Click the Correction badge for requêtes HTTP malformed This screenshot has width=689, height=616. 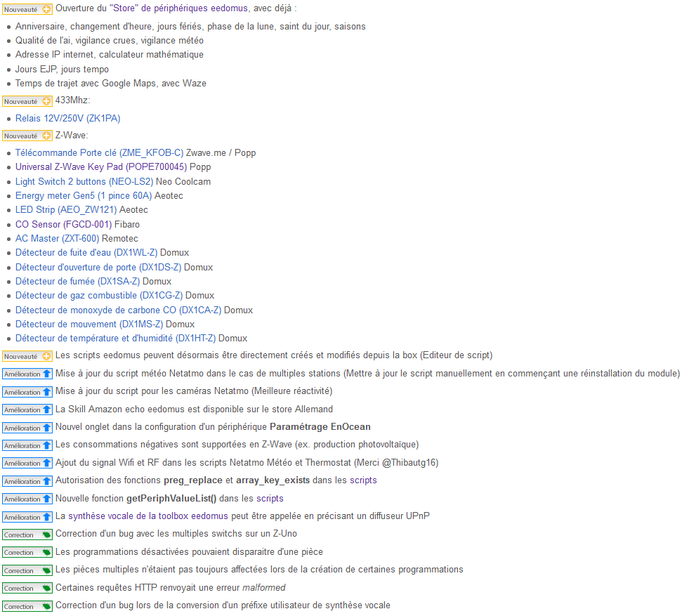coord(27,589)
